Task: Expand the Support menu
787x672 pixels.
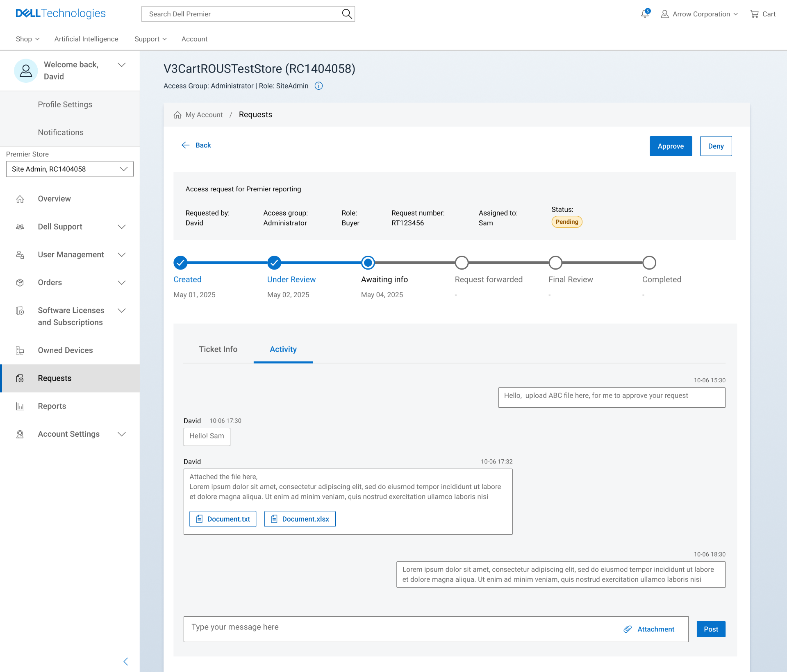Action: point(150,39)
